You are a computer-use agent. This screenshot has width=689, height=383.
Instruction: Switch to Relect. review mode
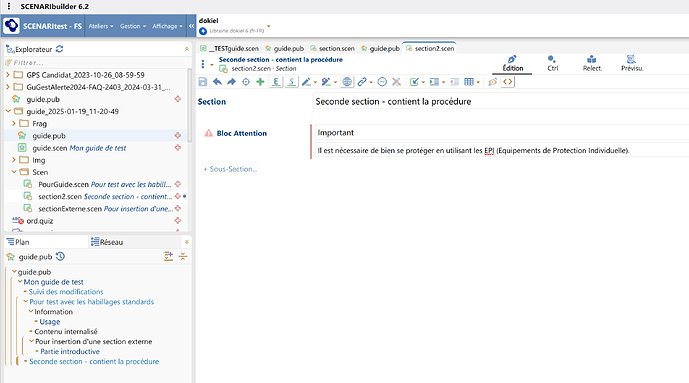coord(592,64)
